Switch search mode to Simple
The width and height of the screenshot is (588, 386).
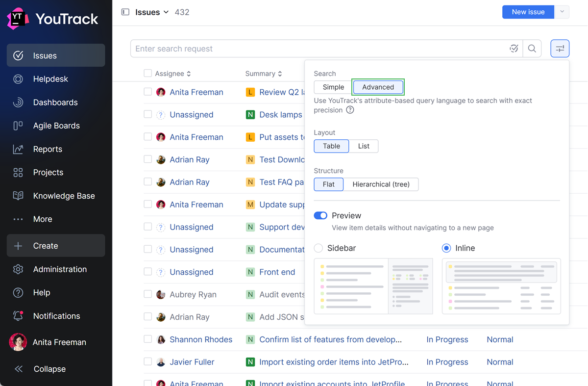(x=333, y=87)
